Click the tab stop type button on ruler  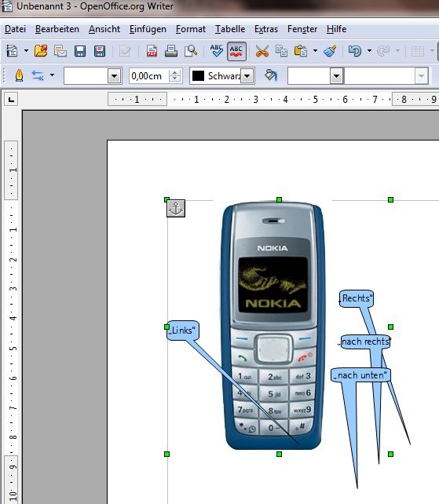pyautogui.click(x=11, y=100)
